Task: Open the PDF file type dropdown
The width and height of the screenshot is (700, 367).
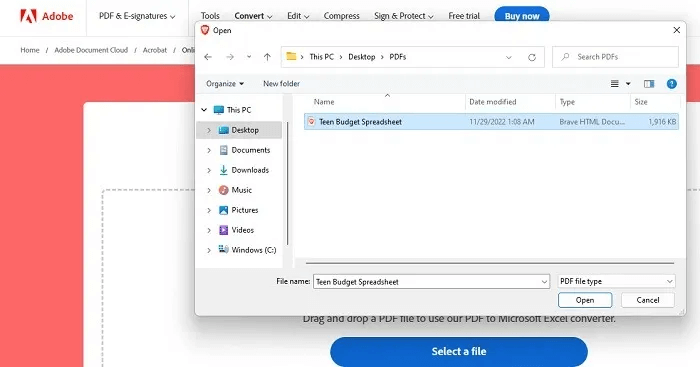Action: click(x=616, y=281)
